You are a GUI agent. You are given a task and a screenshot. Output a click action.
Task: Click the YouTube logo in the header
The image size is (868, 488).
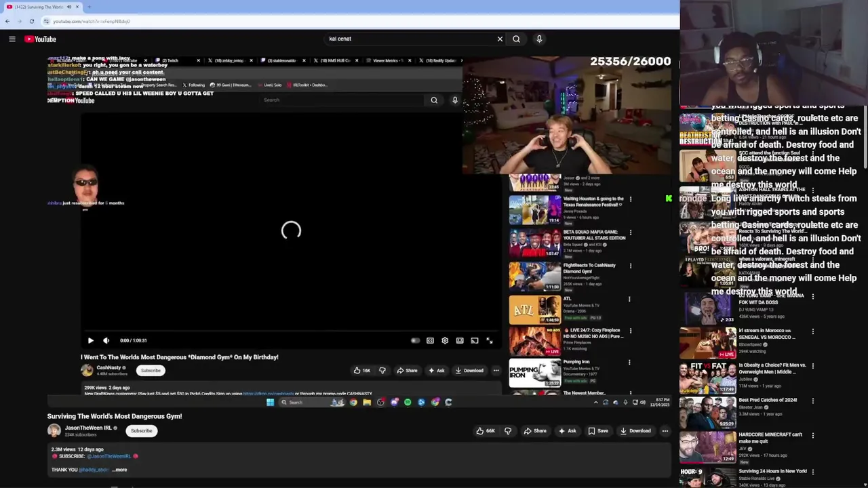pyautogui.click(x=41, y=39)
